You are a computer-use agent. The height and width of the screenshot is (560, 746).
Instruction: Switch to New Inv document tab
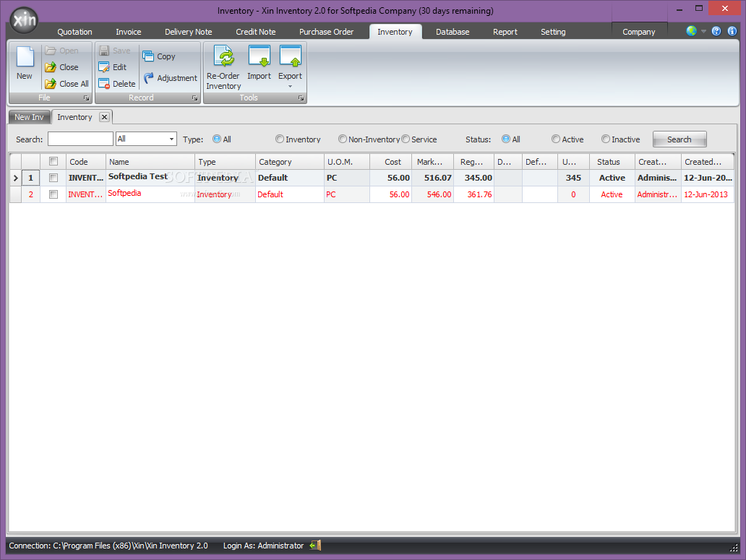coord(29,117)
